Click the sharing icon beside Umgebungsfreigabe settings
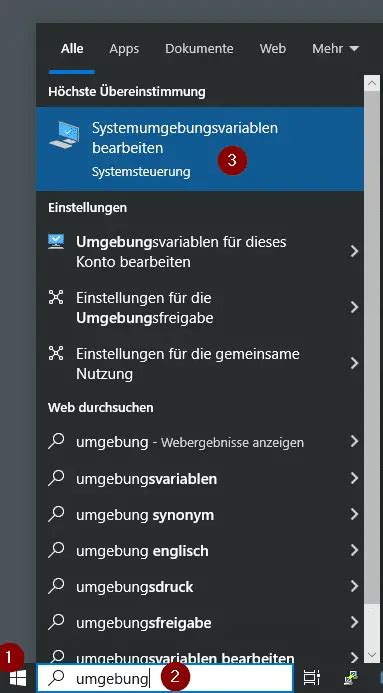 coord(56,297)
